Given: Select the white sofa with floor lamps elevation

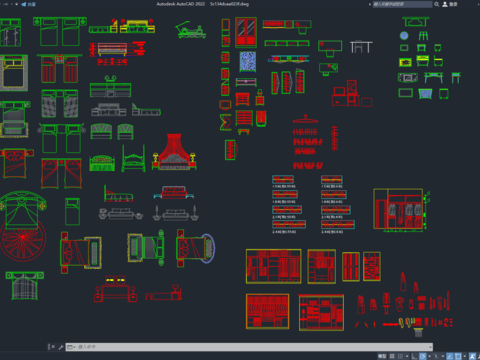Looking at the screenshot, I should [x=176, y=213].
